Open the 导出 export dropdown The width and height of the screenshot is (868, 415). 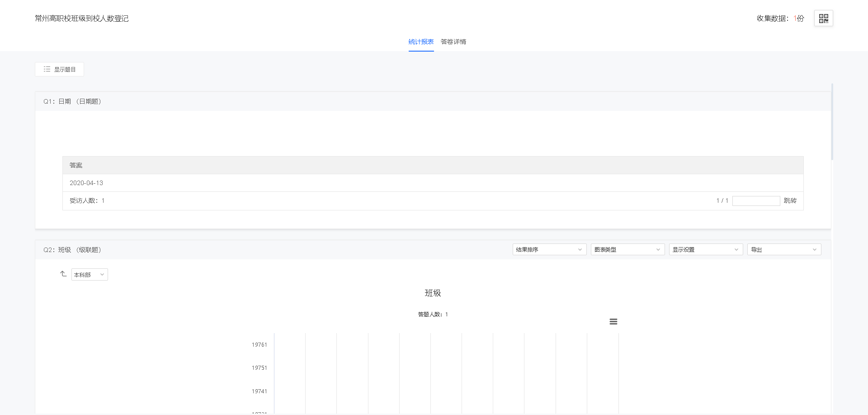[783, 249]
